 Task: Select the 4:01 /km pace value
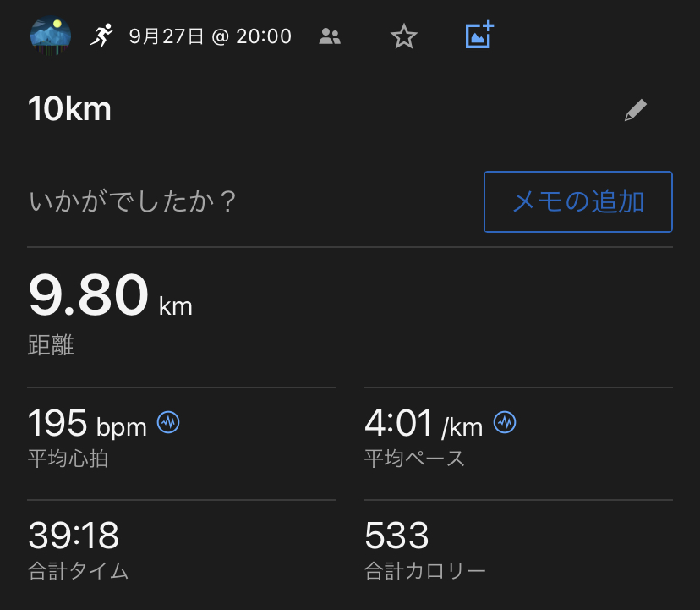pyautogui.click(x=423, y=422)
